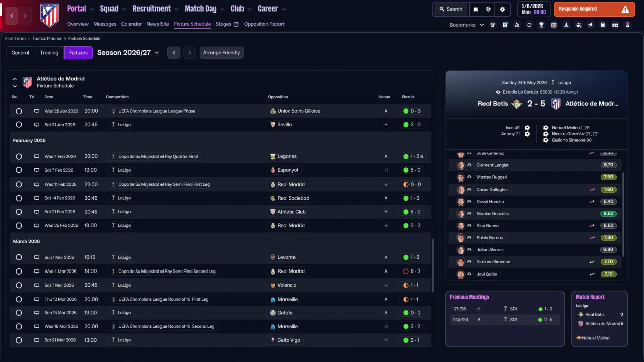Open the Calendar tab
Viewport: 644px width, 362px height.
(x=131, y=24)
